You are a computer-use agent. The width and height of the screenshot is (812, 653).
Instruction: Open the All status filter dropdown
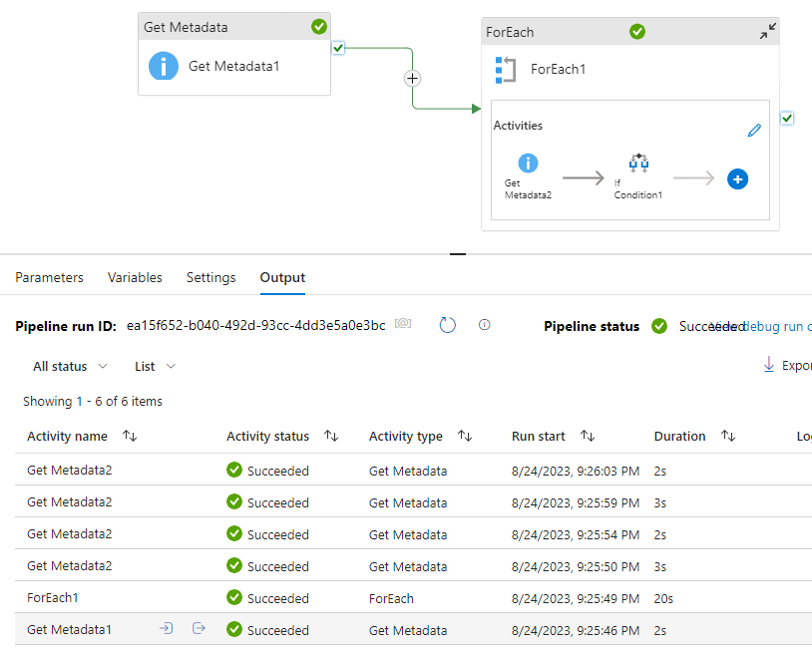[x=70, y=366]
